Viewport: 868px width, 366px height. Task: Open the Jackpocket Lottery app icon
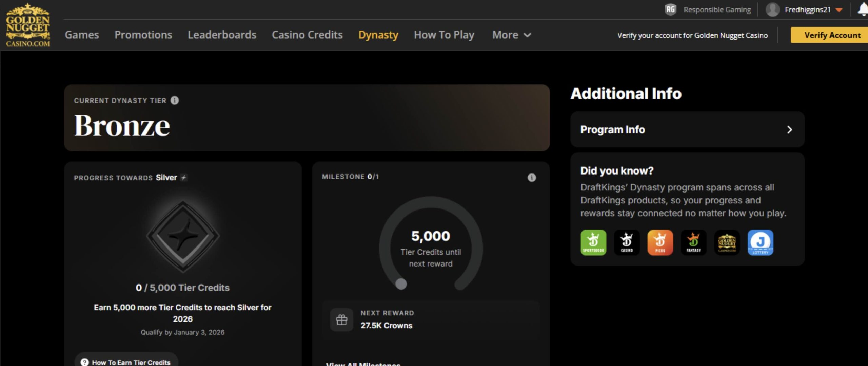click(760, 242)
